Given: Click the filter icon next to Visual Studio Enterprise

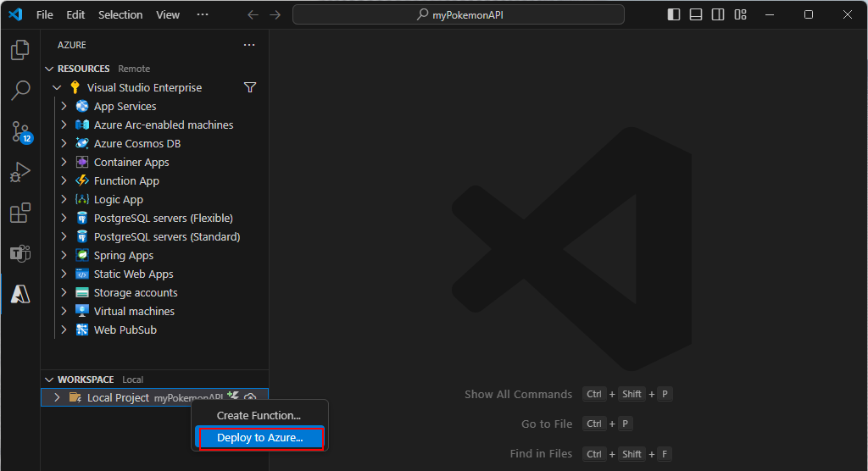Looking at the screenshot, I should coord(250,87).
